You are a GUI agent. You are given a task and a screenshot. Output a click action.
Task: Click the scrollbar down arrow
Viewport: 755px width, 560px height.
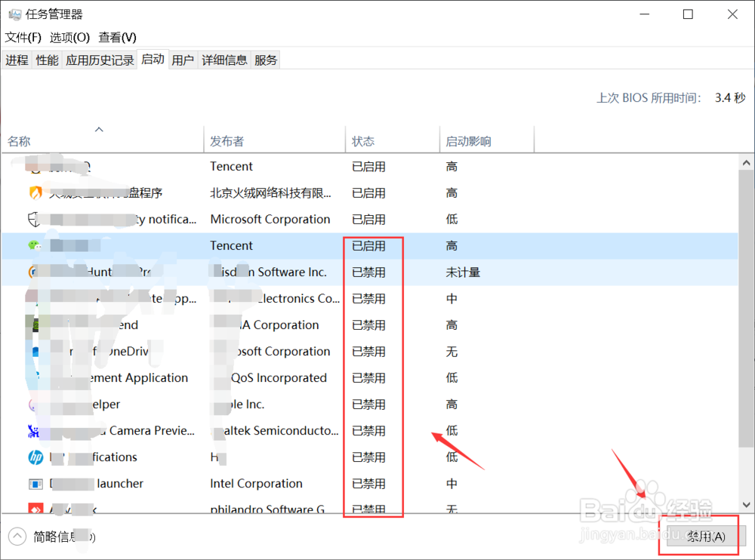coord(747,505)
